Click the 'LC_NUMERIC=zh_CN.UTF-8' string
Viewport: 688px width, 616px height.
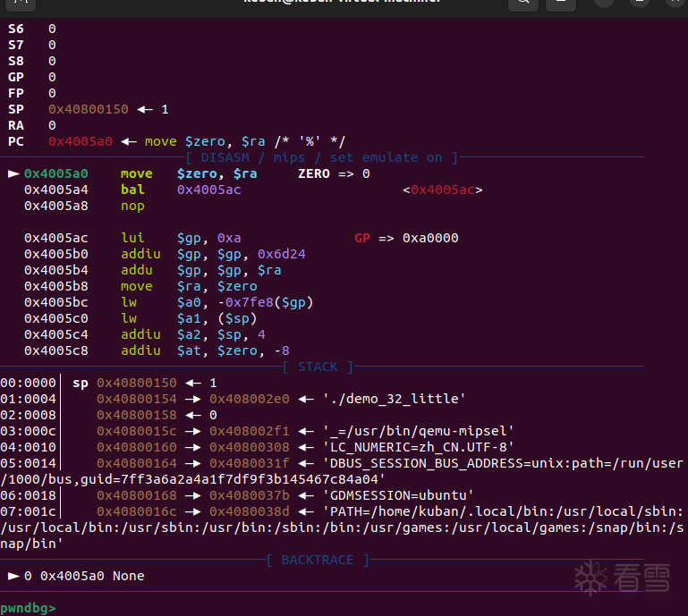click(x=418, y=447)
